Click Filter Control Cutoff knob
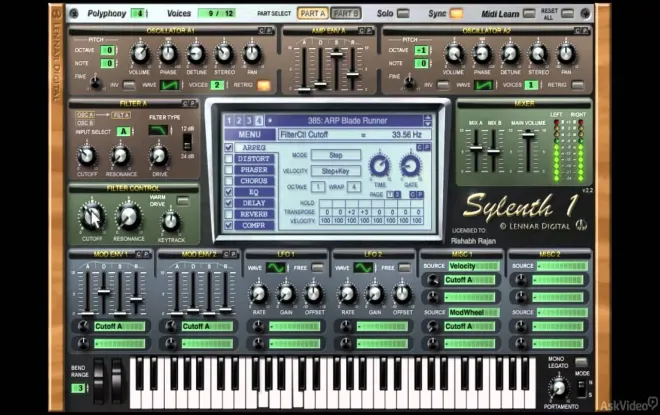 point(92,217)
